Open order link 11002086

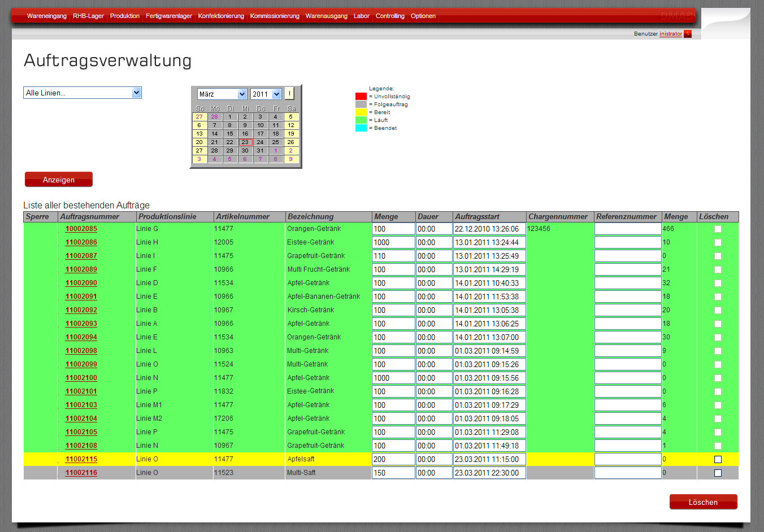81,242
